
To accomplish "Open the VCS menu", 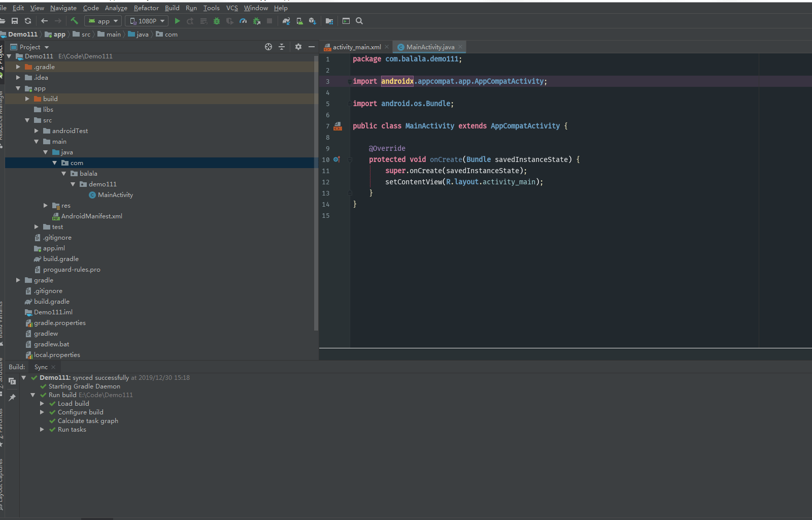I will point(232,8).
